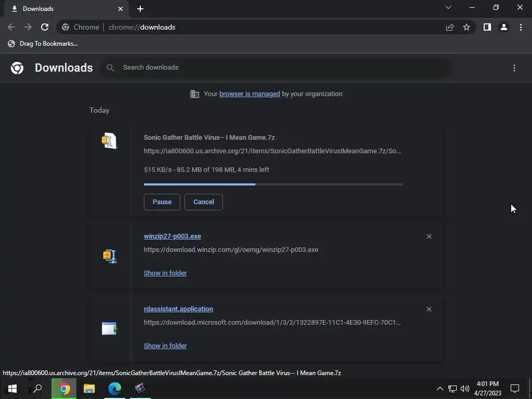Click the download.microsoft.com source URL
The width and height of the screenshot is (532, 399).
pos(272,322)
